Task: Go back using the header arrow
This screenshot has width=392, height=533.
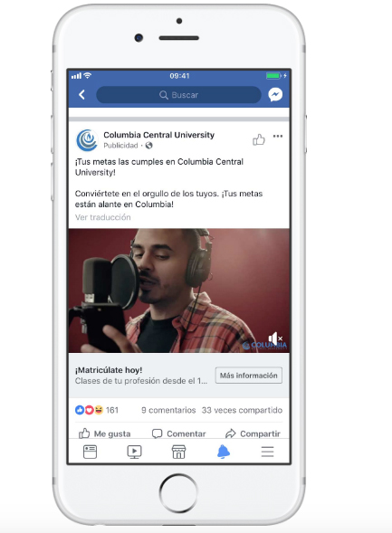Action: [81, 94]
